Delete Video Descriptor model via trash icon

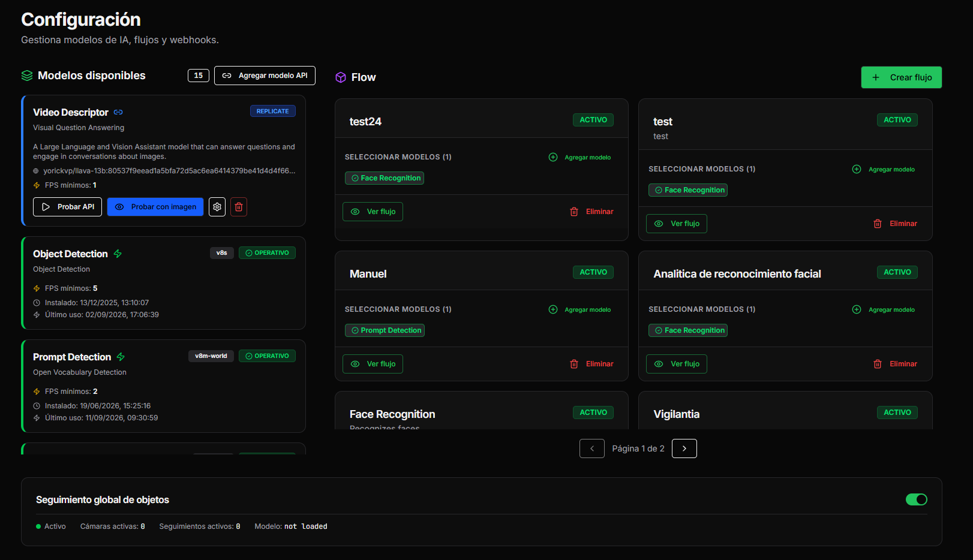(239, 207)
